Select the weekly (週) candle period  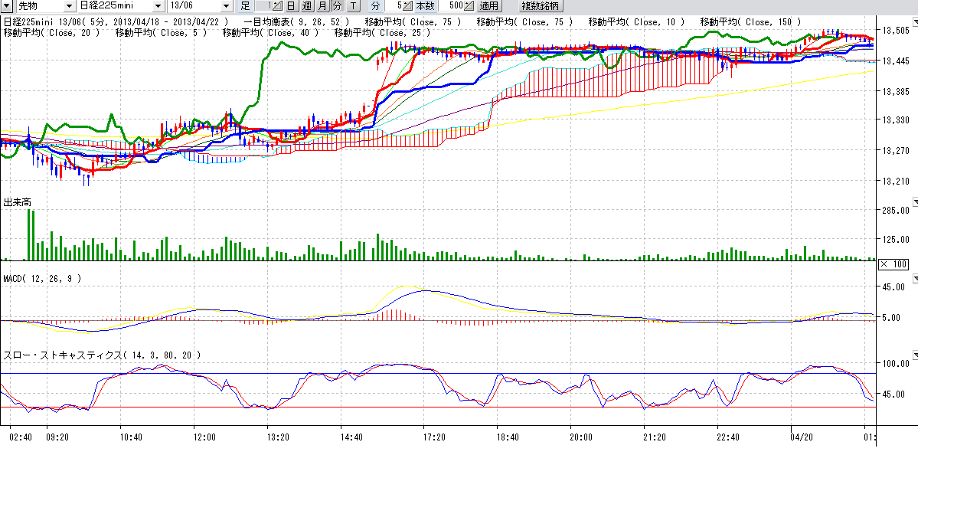tap(306, 5)
